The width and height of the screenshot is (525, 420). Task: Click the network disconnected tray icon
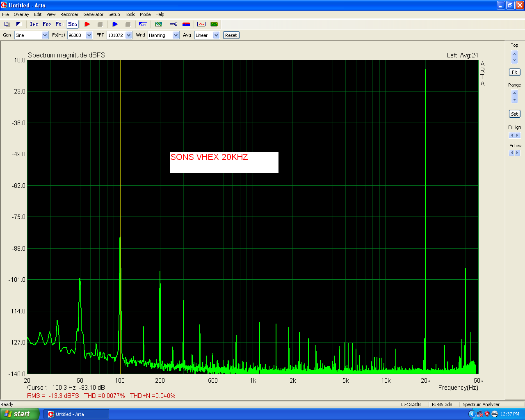[x=479, y=414]
